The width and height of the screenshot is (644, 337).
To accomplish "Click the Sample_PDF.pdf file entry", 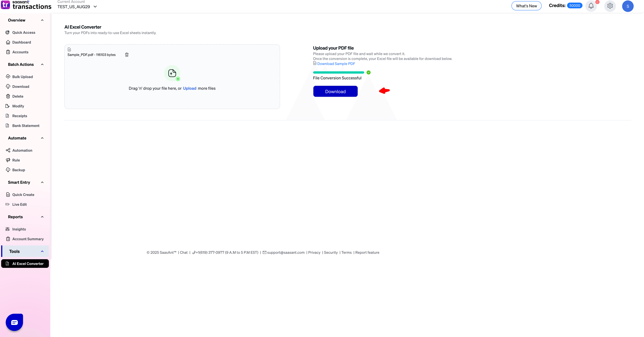I will tap(92, 55).
